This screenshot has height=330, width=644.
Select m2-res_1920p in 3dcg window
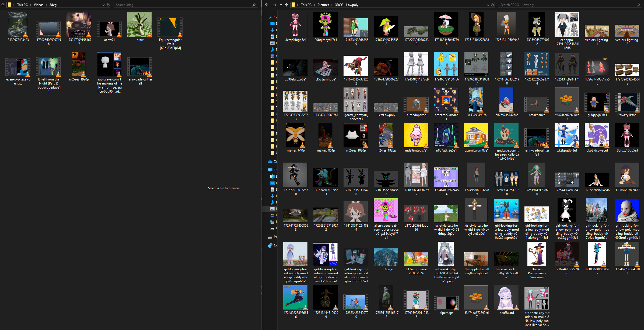(79, 66)
